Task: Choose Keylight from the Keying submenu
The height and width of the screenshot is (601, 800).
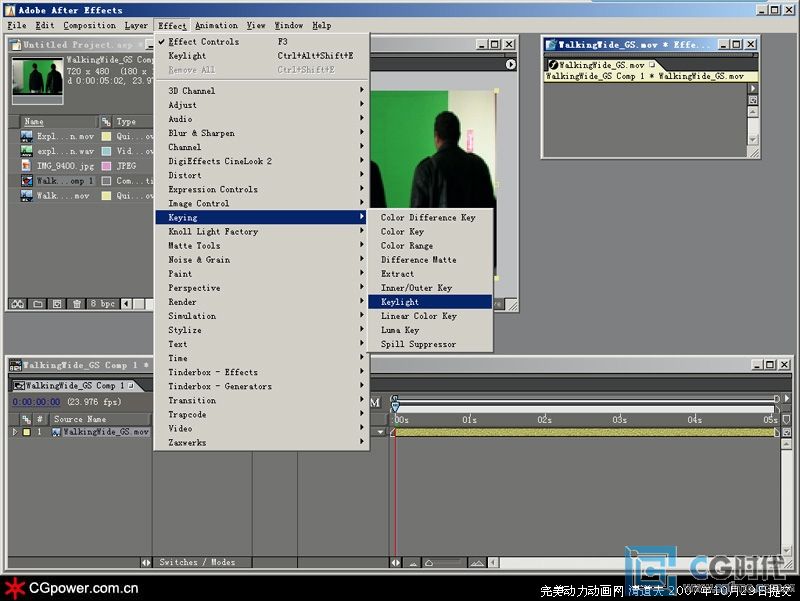Action: (430, 302)
